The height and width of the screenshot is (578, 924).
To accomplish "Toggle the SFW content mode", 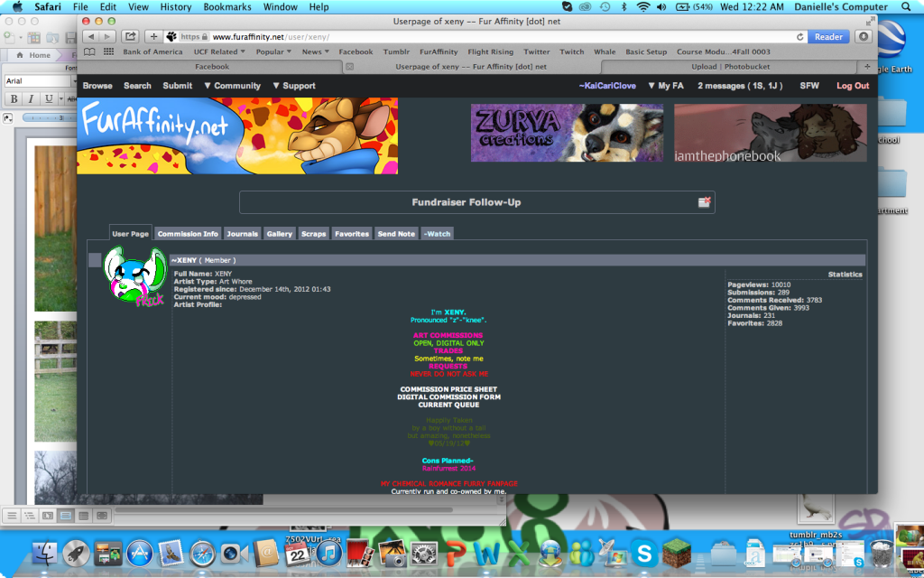I will pos(809,86).
